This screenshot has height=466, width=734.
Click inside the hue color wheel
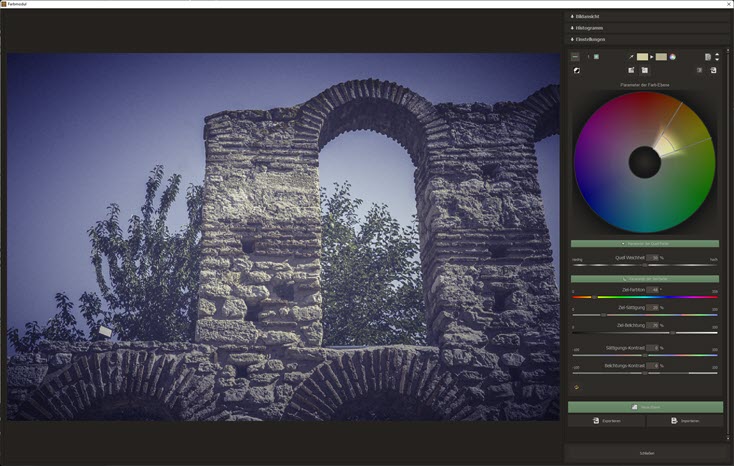pos(645,162)
